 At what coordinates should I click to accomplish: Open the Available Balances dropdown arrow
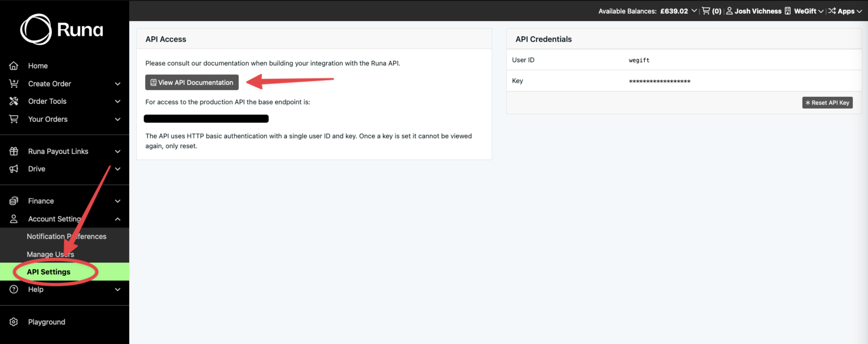pos(694,11)
